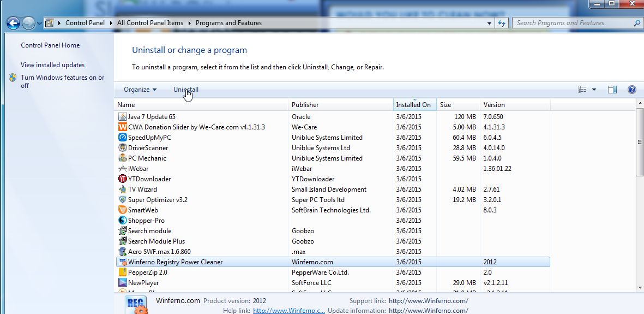644x314 pixels.
Task: Click the DriverScanner program icon
Action: (122, 148)
